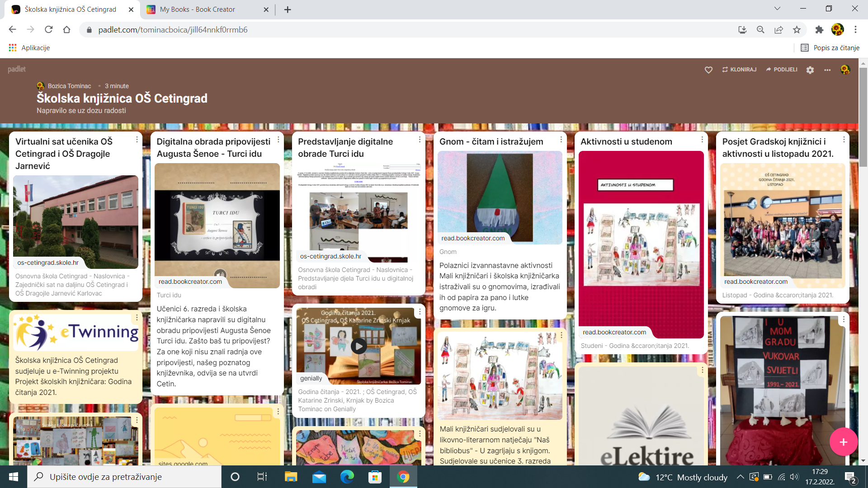The width and height of the screenshot is (868, 488).
Task: Open genially link label on video post
Action: point(311,378)
